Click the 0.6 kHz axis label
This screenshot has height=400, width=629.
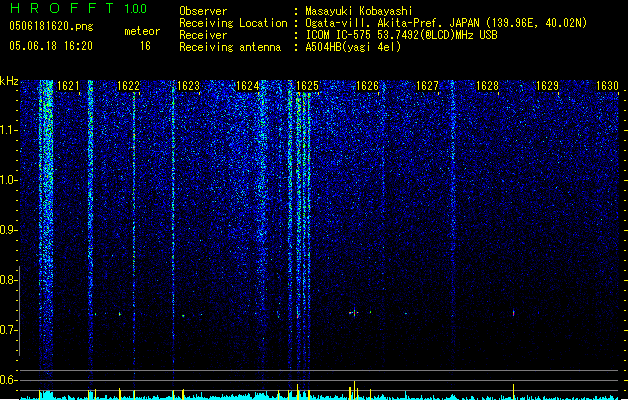[8, 380]
